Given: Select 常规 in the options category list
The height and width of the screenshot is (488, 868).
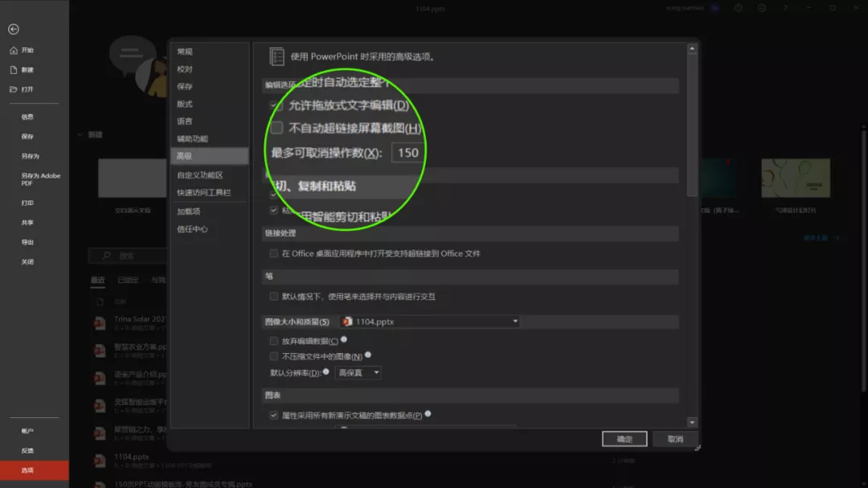Looking at the screenshot, I should pos(209,51).
